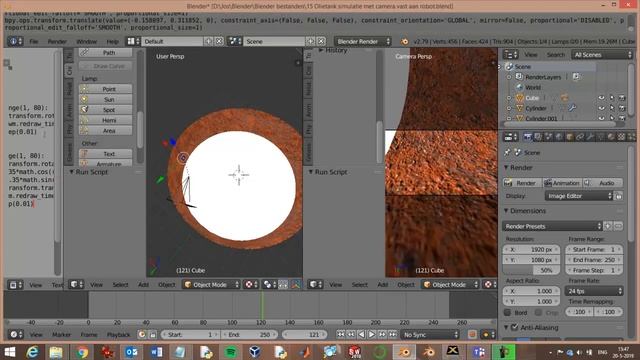The image size is (640, 360).
Task: Add a Spot lamp
Action: pos(105,109)
